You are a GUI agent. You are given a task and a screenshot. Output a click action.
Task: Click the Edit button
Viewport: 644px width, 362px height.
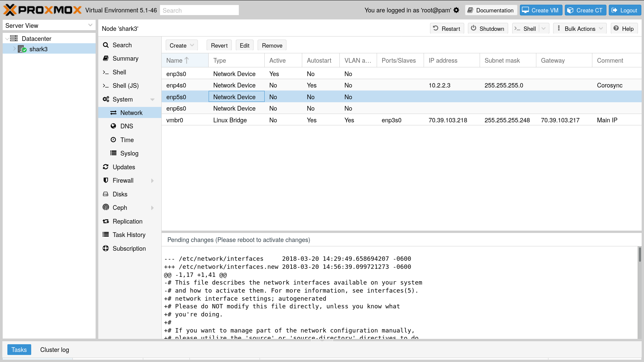point(245,46)
